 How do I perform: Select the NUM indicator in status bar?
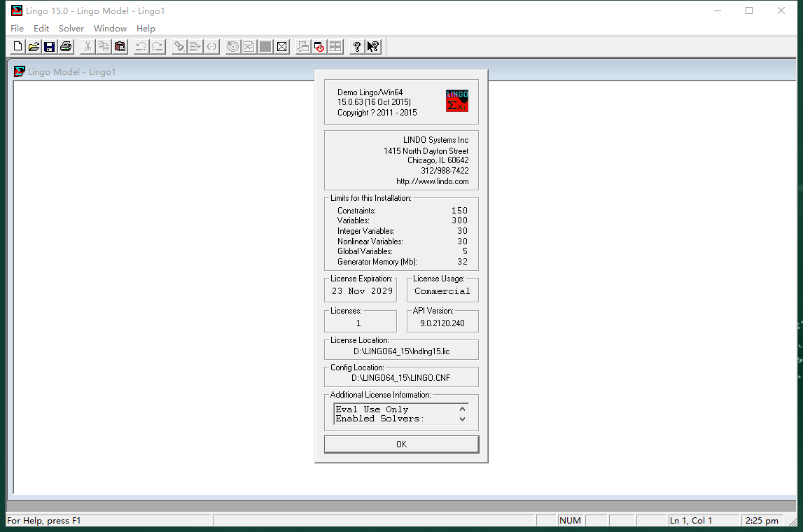(570, 520)
